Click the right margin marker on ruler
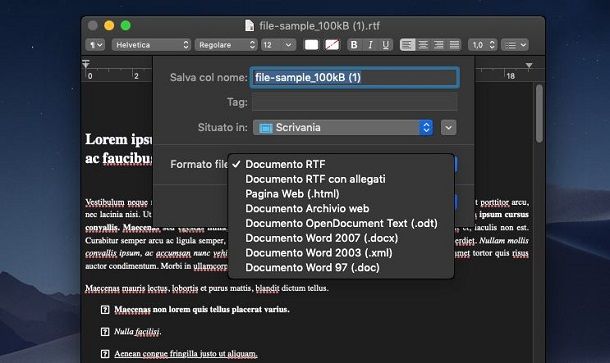The width and height of the screenshot is (610, 363). click(x=529, y=65)
